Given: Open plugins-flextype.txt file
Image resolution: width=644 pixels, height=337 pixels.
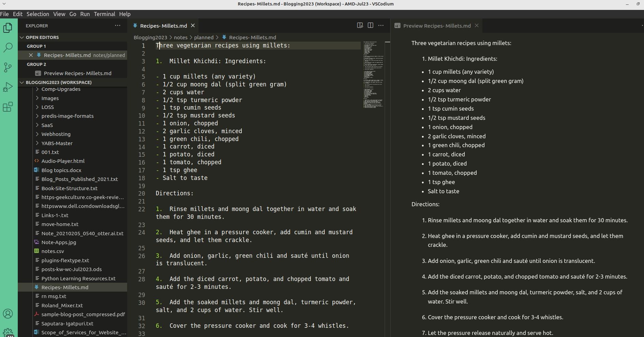Looking at the screenshot, I should [x=65, y=260].
